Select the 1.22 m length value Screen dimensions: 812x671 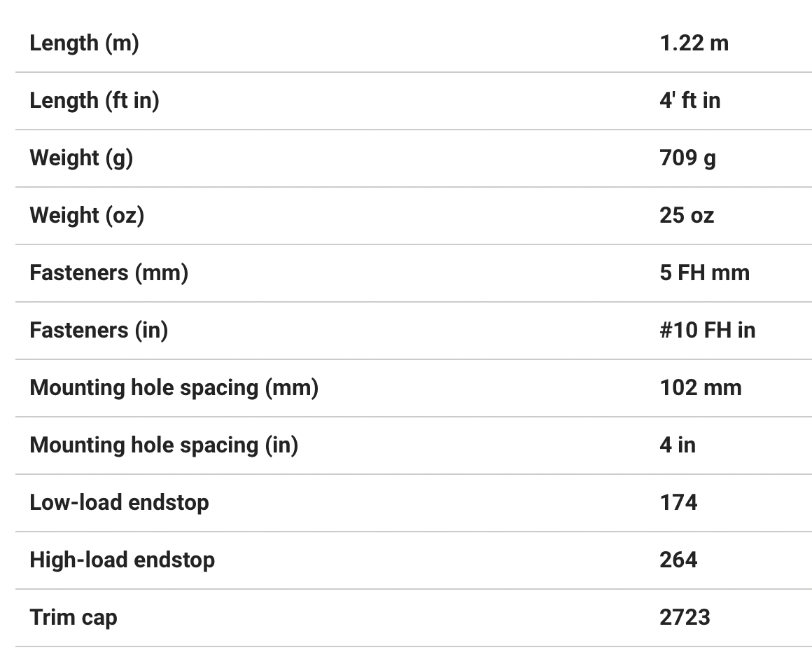point(694,43)
